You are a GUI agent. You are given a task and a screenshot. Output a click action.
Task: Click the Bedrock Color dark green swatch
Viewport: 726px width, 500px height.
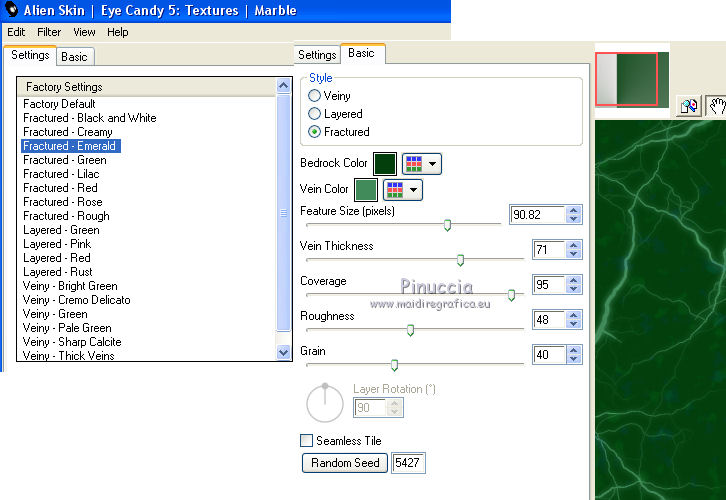385,164
